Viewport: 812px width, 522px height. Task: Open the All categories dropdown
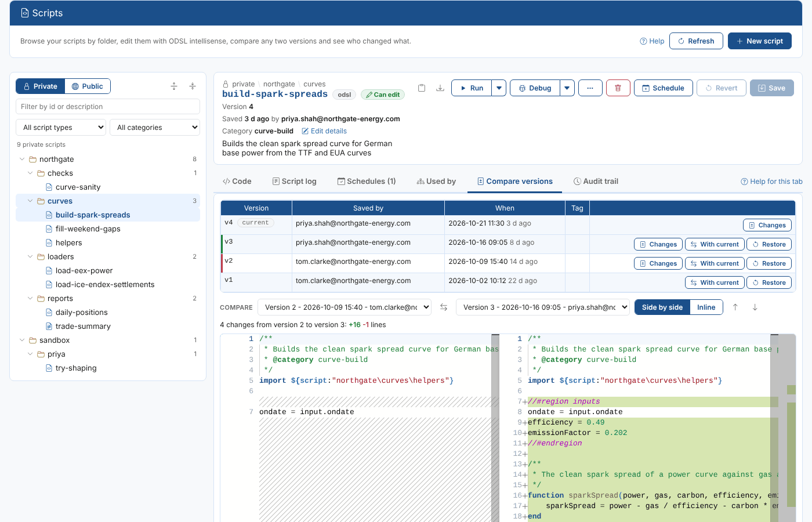tap(155, 128)
